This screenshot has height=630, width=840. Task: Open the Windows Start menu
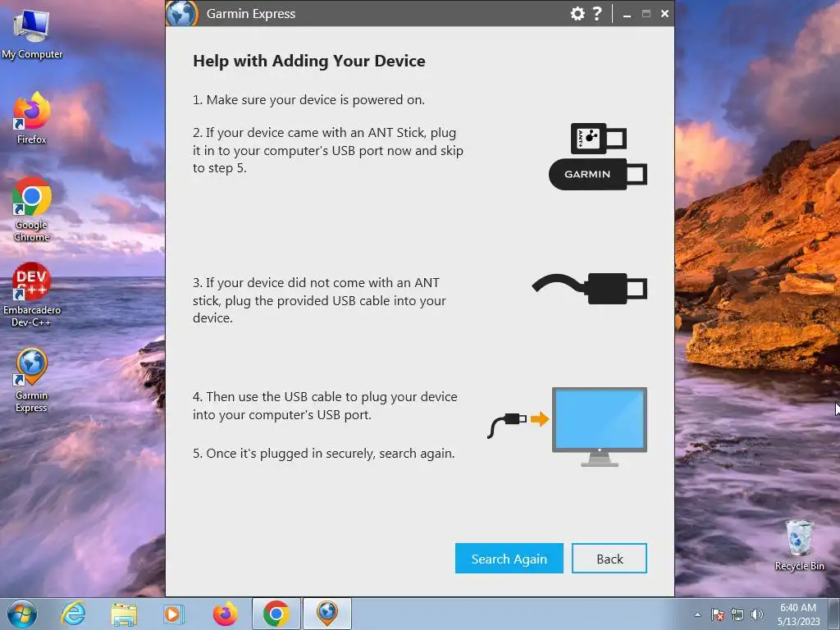click(x=22, y=614)
